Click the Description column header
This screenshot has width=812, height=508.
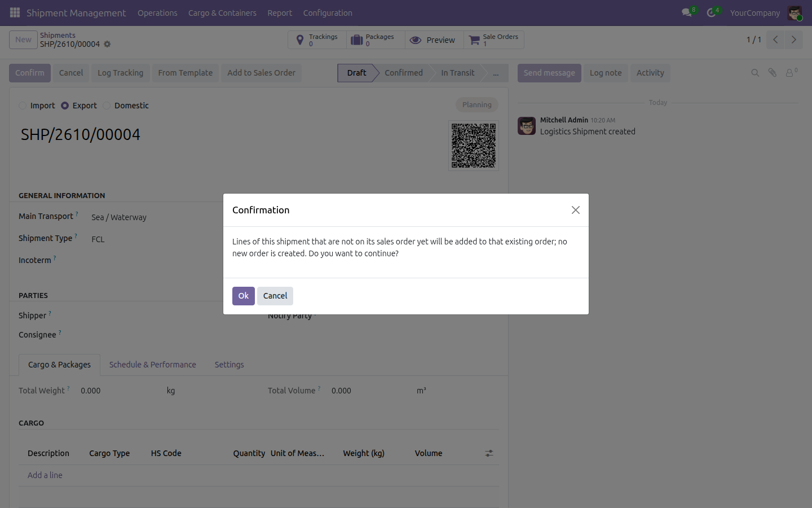point(48,453)
